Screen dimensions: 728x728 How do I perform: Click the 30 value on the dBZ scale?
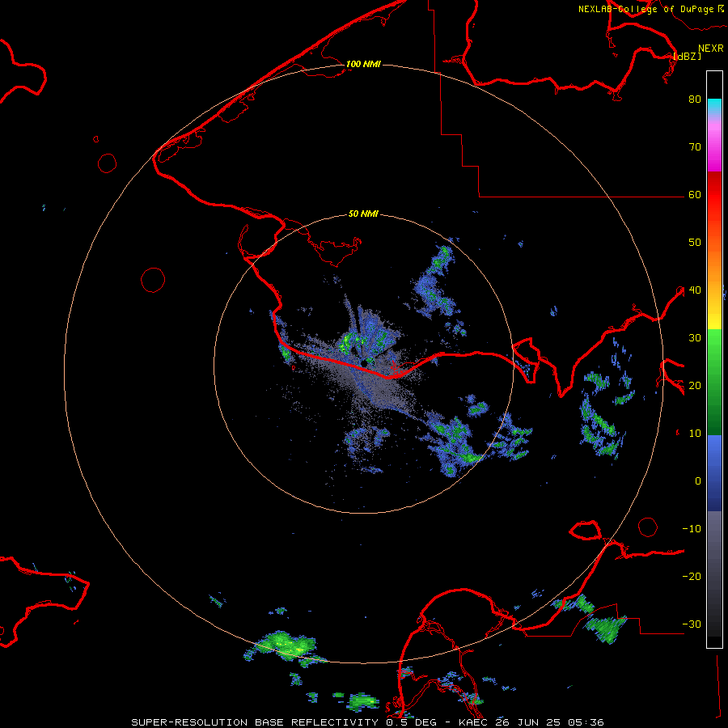(695, 337)
